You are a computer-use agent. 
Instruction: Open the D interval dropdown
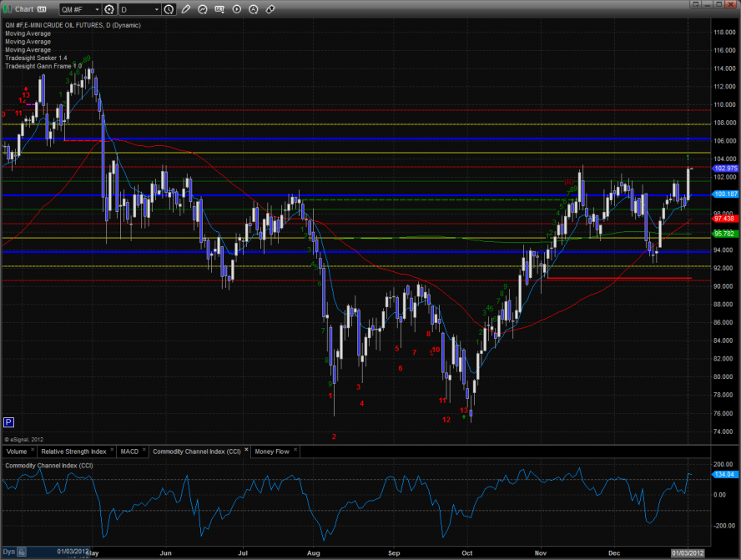157,9
